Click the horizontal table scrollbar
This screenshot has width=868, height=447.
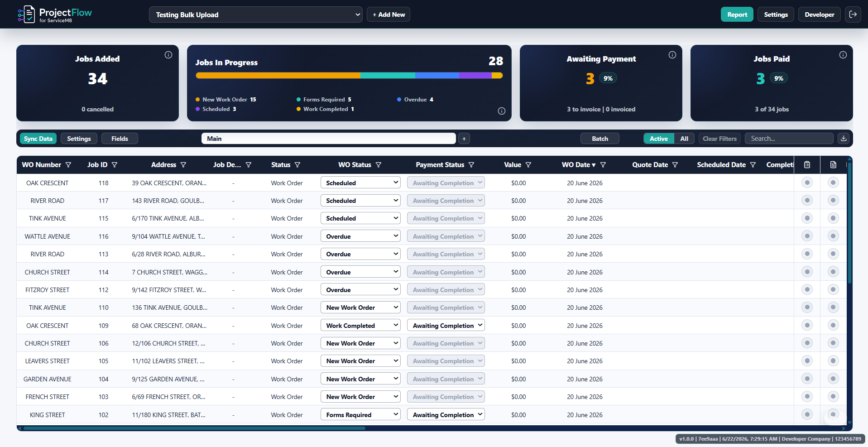pyautogui.click(x=195, y=428)
